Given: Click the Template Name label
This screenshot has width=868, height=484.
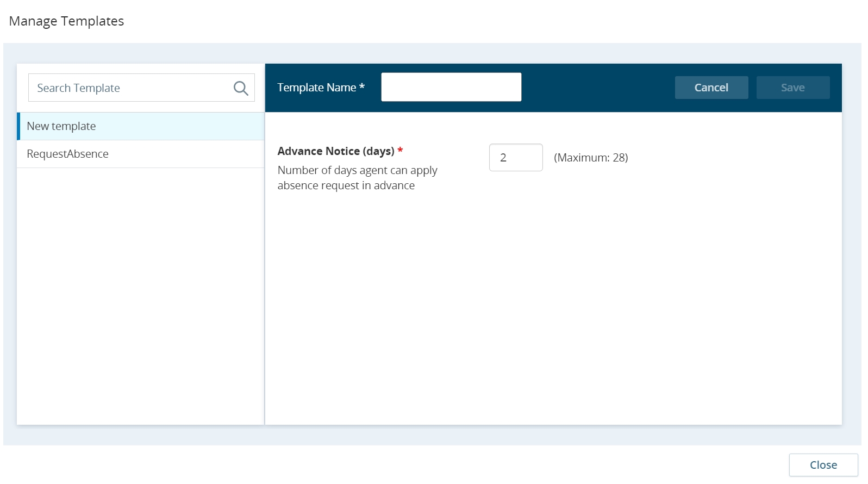Looking at the screenshot, I should (x=316, y=88).
